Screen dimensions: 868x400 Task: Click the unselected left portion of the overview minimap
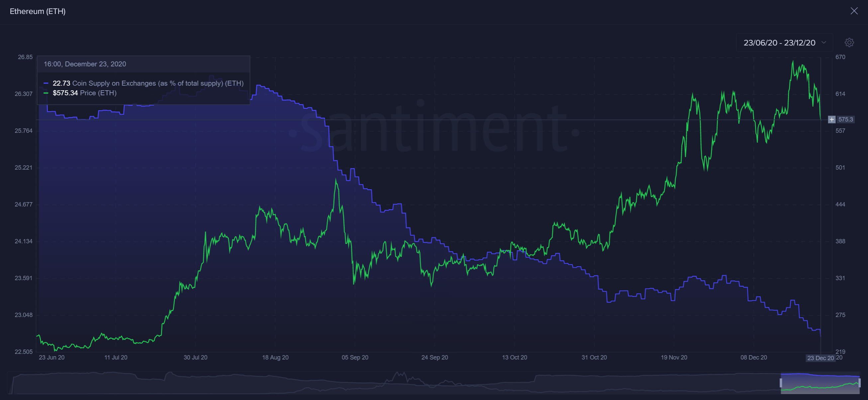pos(394,383)
